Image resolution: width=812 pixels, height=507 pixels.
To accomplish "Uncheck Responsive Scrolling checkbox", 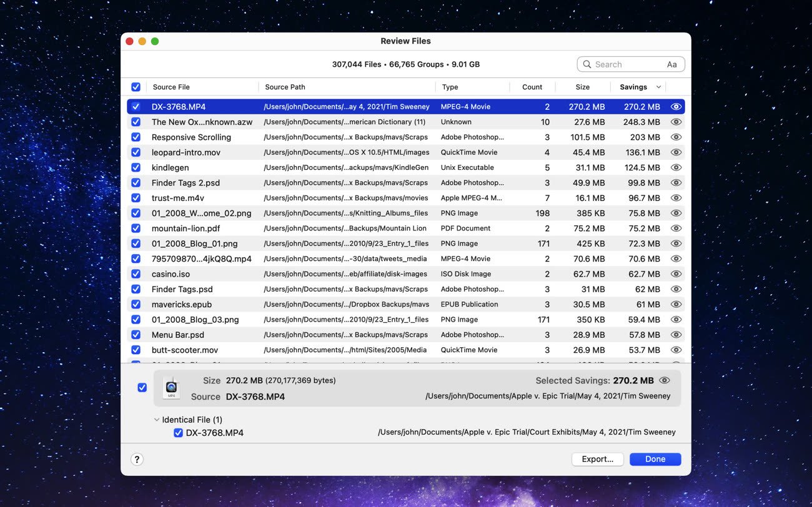I will coord(136,137).
